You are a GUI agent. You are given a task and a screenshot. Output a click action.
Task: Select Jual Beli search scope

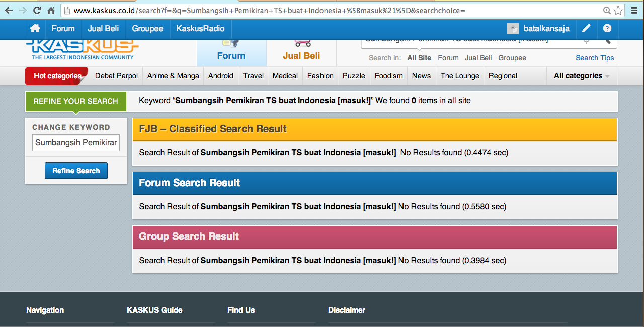tap(478, 58)
